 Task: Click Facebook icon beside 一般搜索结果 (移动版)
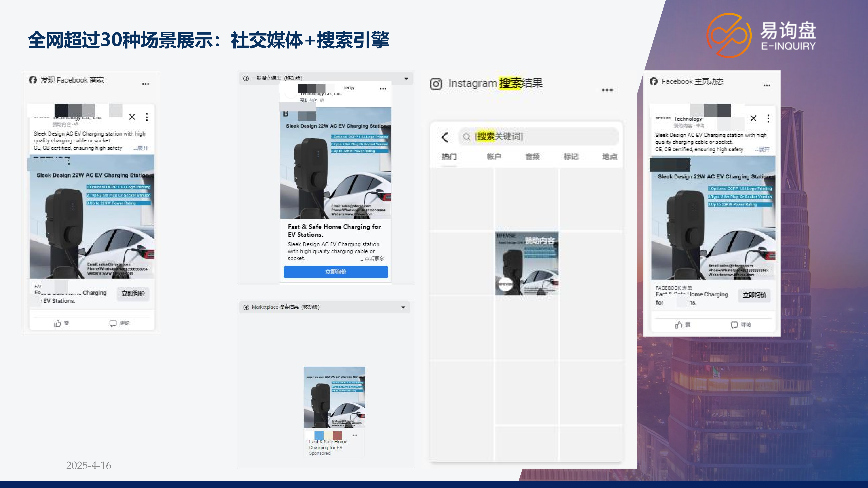246,78
